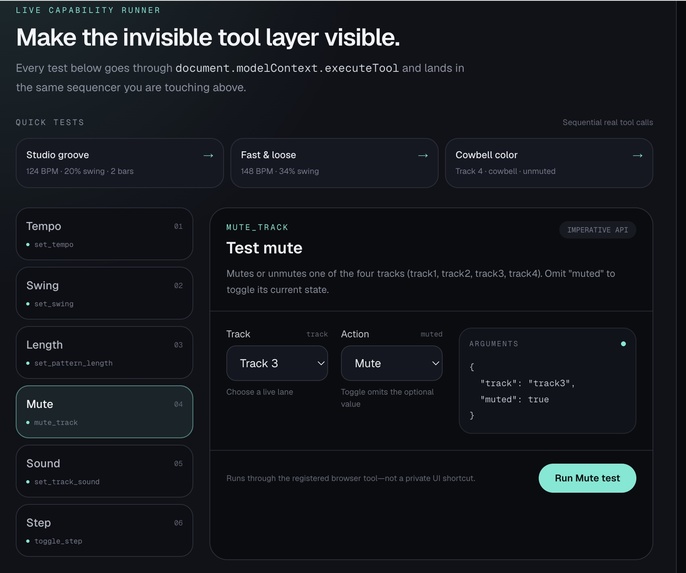Click Run Mute test button
Screen dimensions: 686x573
(587, 478)
